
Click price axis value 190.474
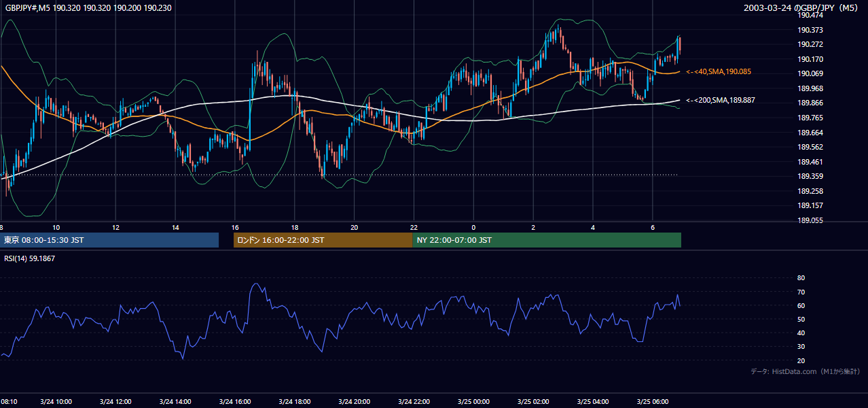coord(810,15)
